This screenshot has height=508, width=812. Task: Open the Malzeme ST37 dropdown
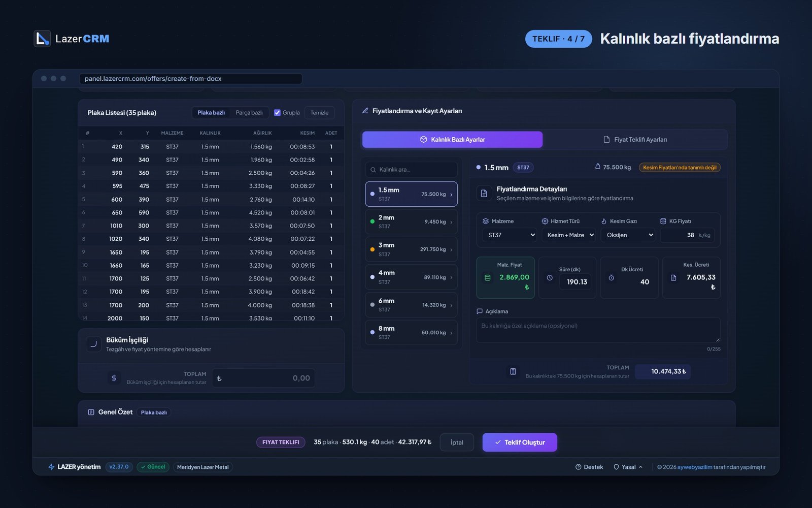click(510, 235)
